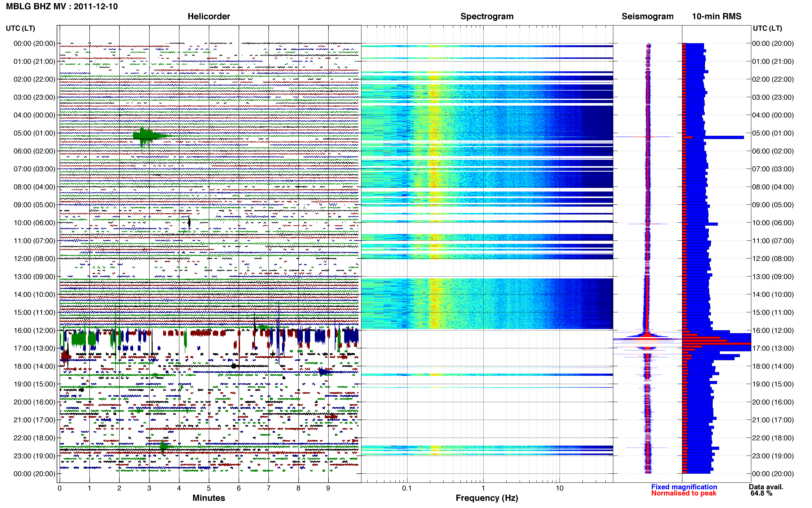This screenshot has height=508, width=812.
Task: Click 22:00 (18:00) label beside the Helicorder
Action: point(34,438)
